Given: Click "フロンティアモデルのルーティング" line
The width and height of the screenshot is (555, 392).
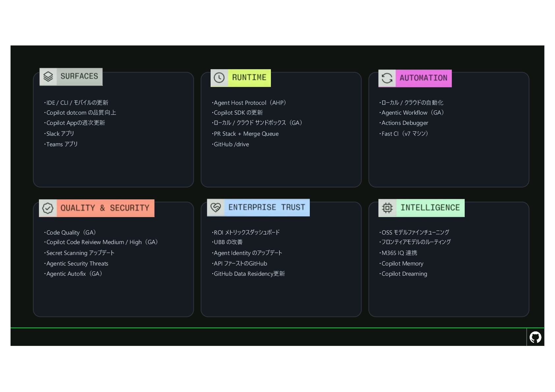Looking at the screenshot, I should (415, 242).
